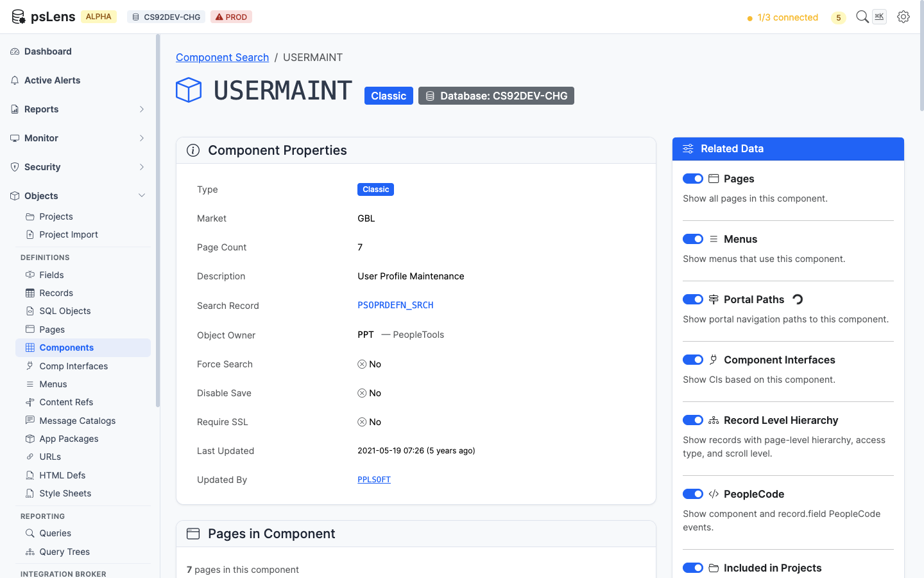Toggle the Included in Projects switch
This screenshot has width=924, height=578.
click(693, 568)
